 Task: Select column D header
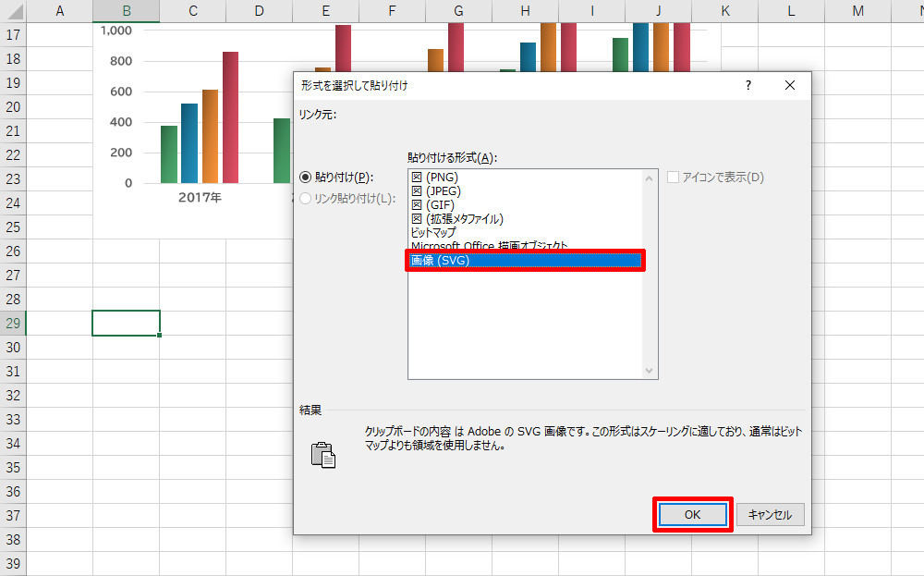pos(260,11)
